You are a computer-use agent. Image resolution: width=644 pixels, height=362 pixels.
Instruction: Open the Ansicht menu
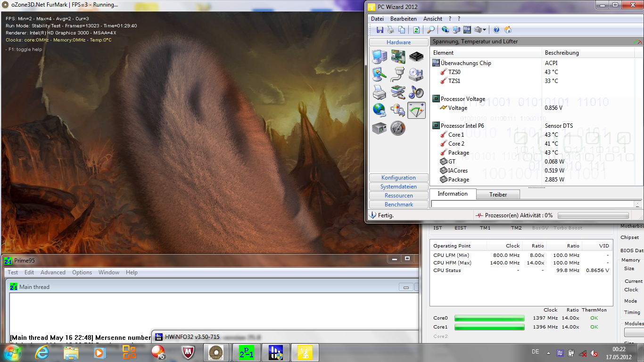coord(433,19)
